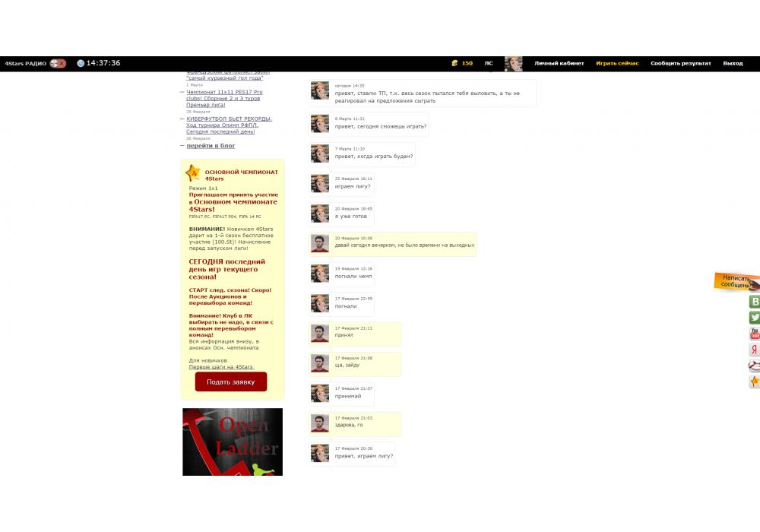Click avatar beside 'привет, когда играть будем?'

point(320,154)
